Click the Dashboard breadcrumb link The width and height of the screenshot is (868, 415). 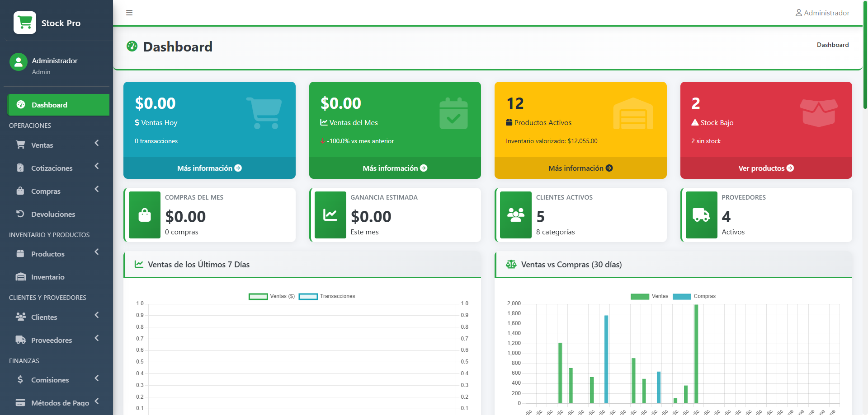pos(833,45)
